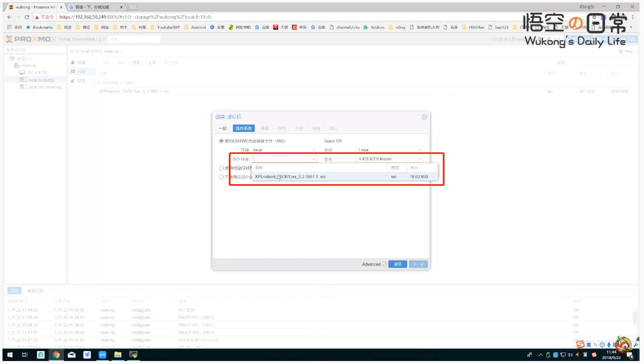Open the 天猫 bookmark
Viewport: 644px width, 364px height.
click(x=281, y=27)
